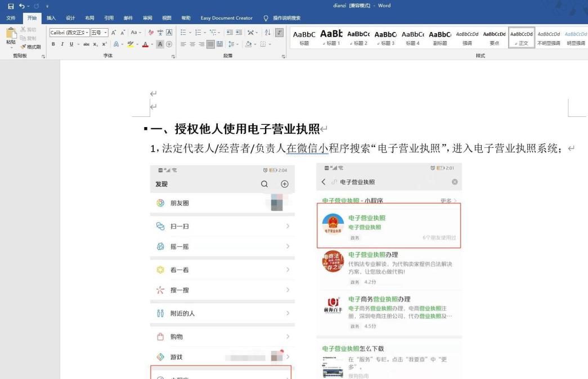Click the lightbulb icon beside 操作说明搜索
588x379 pixels.
click(266, 18)
